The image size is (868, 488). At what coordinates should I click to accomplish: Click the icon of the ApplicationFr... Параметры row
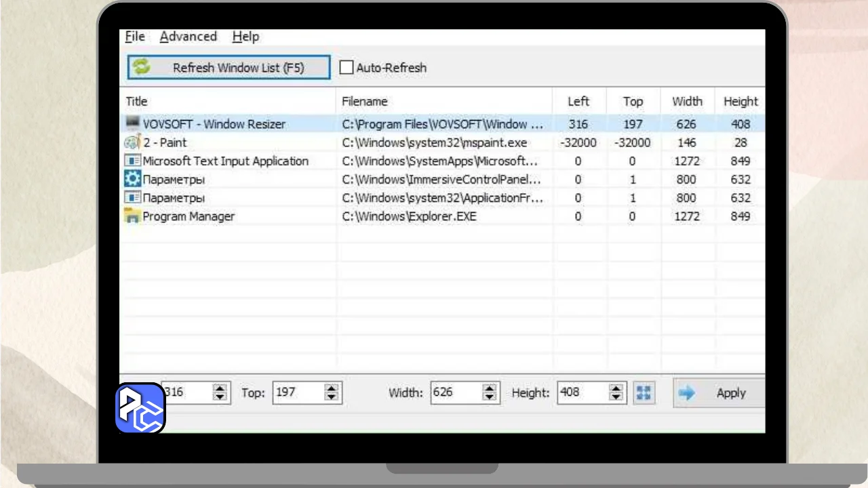pyautogui.click(x=132, y=198)
